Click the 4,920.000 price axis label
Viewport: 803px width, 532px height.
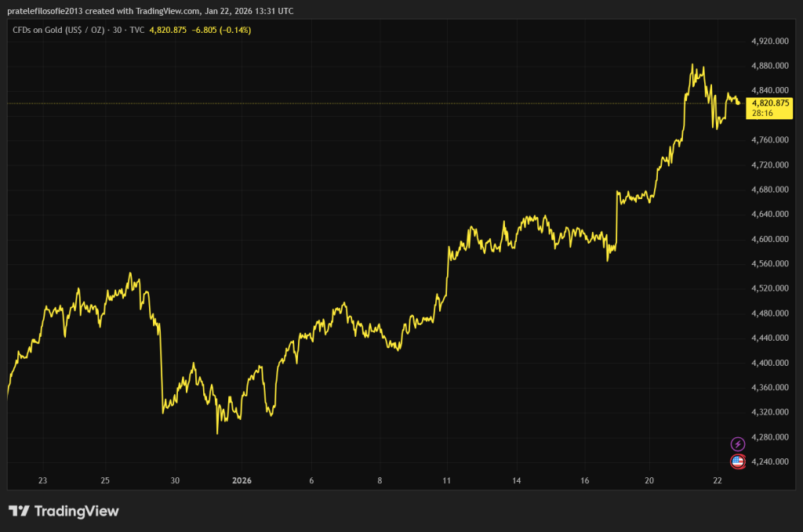769,41
